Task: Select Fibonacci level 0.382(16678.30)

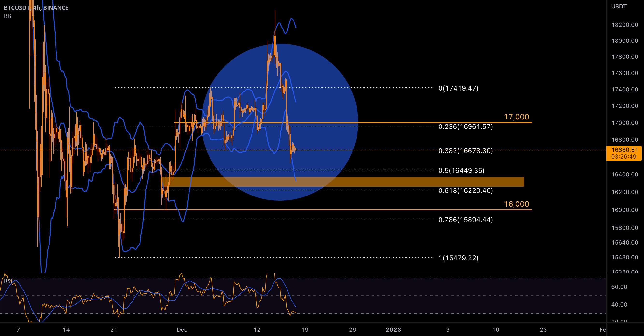Action: point(466,151)
